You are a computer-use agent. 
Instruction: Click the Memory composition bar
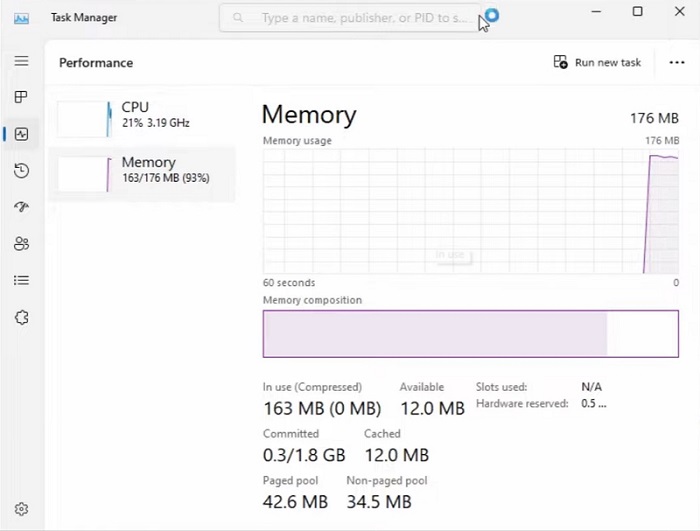(470, 333)
